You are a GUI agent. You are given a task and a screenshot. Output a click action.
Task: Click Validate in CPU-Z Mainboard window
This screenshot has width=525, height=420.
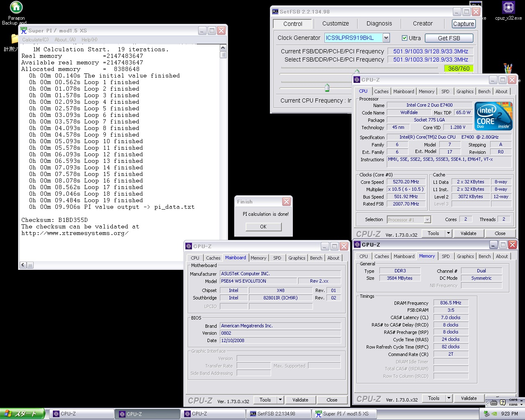[300, 400]
